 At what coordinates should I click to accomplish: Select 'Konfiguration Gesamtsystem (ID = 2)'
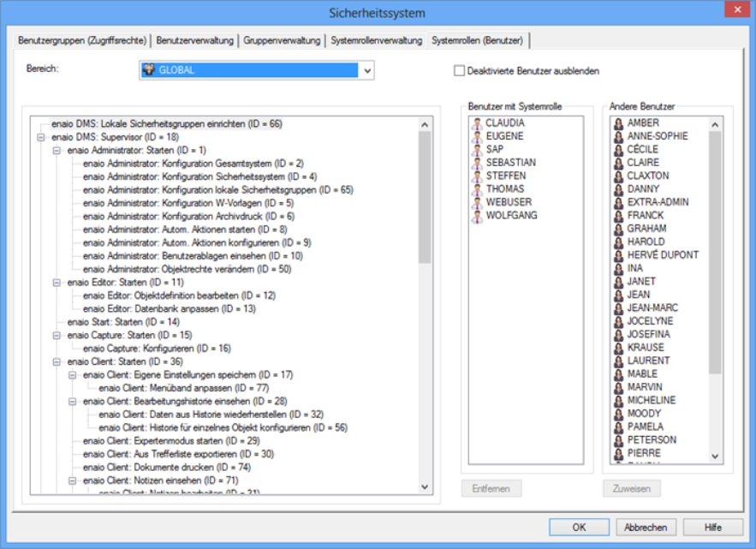tap(193, 164)
